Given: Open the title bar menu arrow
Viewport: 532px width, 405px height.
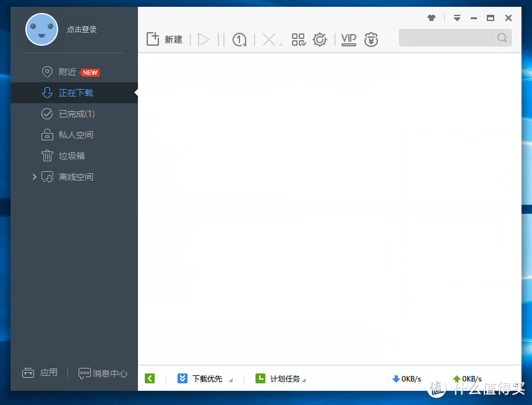Looking at the screenshot, I should coord(457,18).
